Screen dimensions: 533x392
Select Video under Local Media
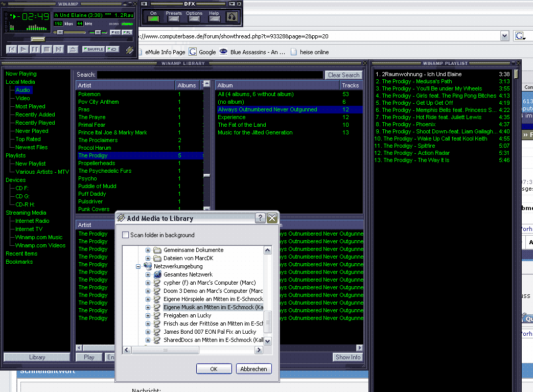tap(23, 98)
